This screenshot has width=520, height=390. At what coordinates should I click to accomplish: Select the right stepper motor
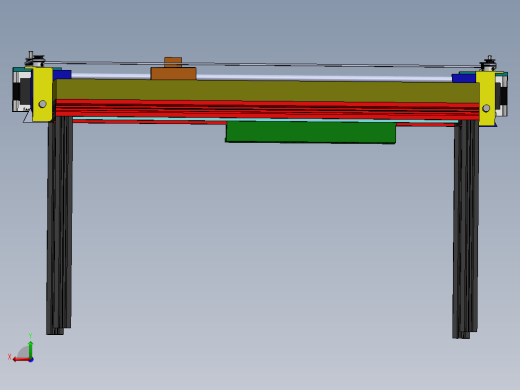click(x=502, y=94)
